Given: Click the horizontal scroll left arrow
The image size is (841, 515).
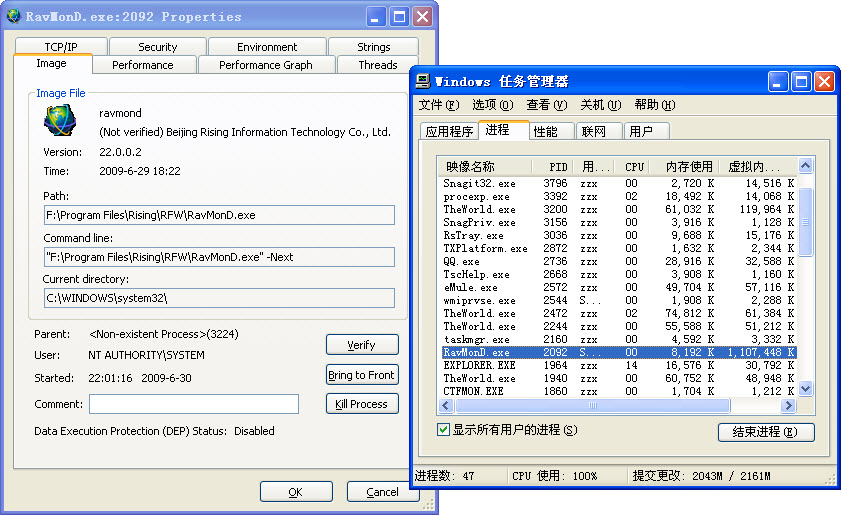Looking at the screenshot, I should [446, 406].
